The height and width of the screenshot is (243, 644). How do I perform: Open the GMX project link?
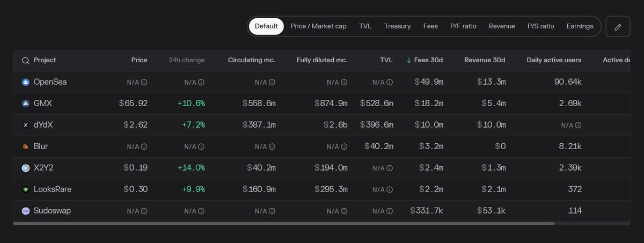42,104
